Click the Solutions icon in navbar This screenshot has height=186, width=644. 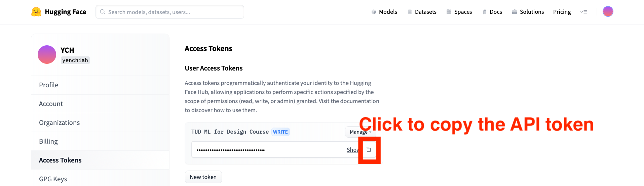point(515,12)
